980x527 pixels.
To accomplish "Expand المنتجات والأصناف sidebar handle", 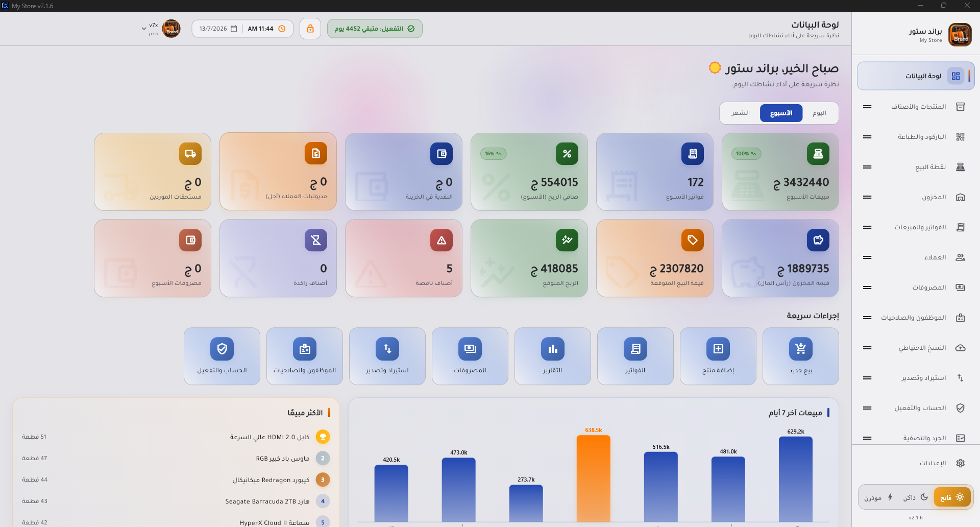I will [867, 107].
